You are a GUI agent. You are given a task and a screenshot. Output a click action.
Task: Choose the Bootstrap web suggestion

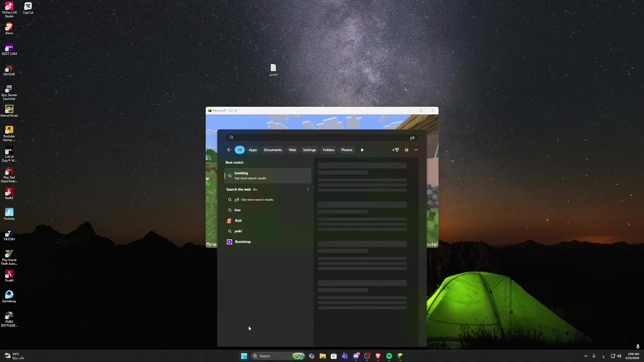pos(268,242)
